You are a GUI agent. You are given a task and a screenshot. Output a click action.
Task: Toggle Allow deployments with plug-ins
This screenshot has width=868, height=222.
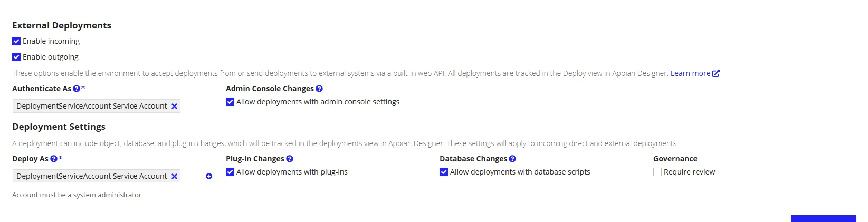coord(230,172)
